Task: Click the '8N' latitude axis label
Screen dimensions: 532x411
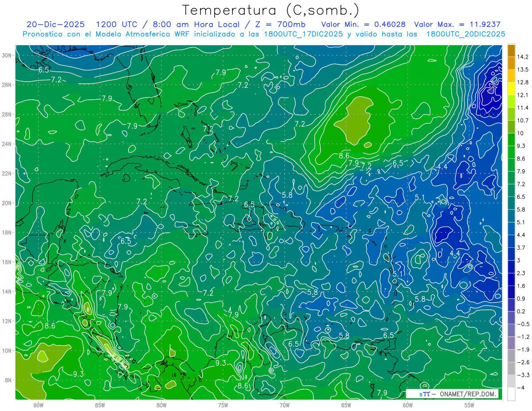Action: coord(8,380)
